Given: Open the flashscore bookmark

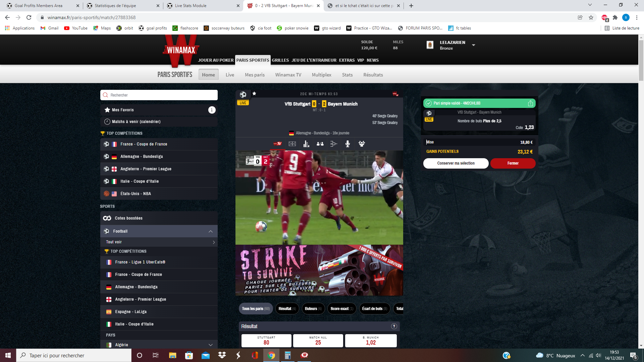Looking at the screenshot, I should pyautogui.click(x=185, y=28).
